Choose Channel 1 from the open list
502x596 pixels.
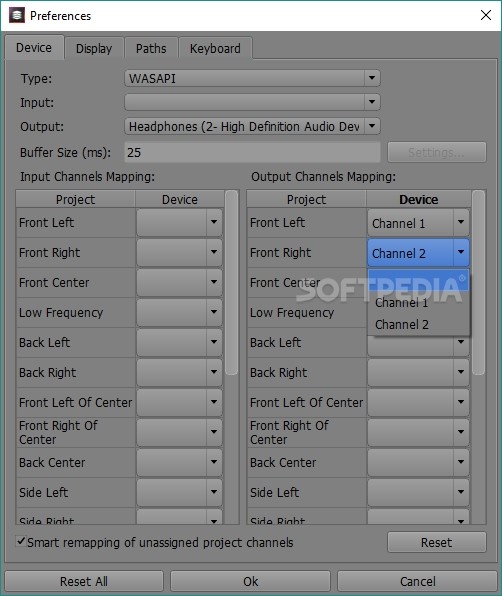418,303
